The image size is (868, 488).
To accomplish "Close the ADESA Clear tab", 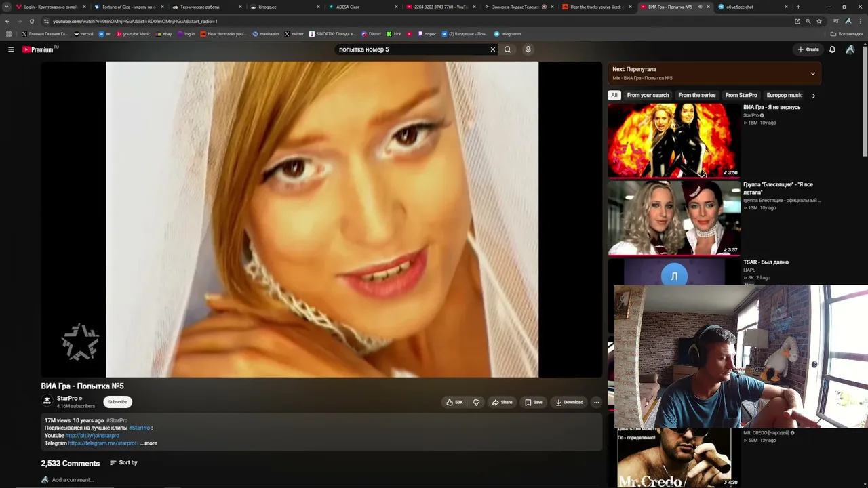I will pos(396,7).
